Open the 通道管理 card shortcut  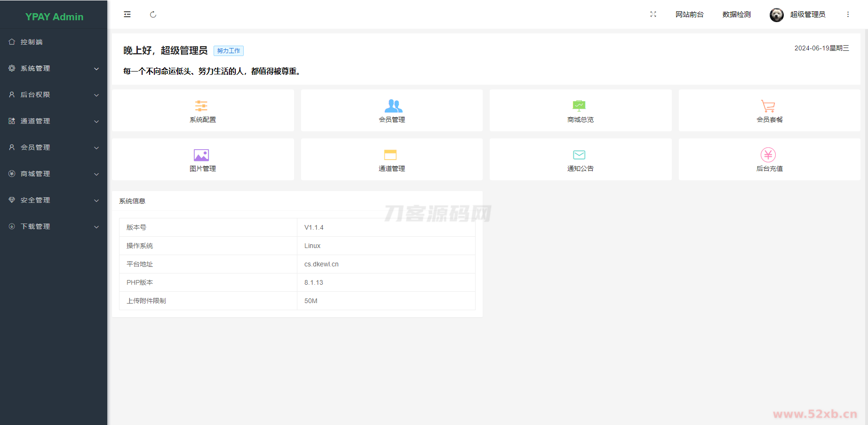pos(391,159)
